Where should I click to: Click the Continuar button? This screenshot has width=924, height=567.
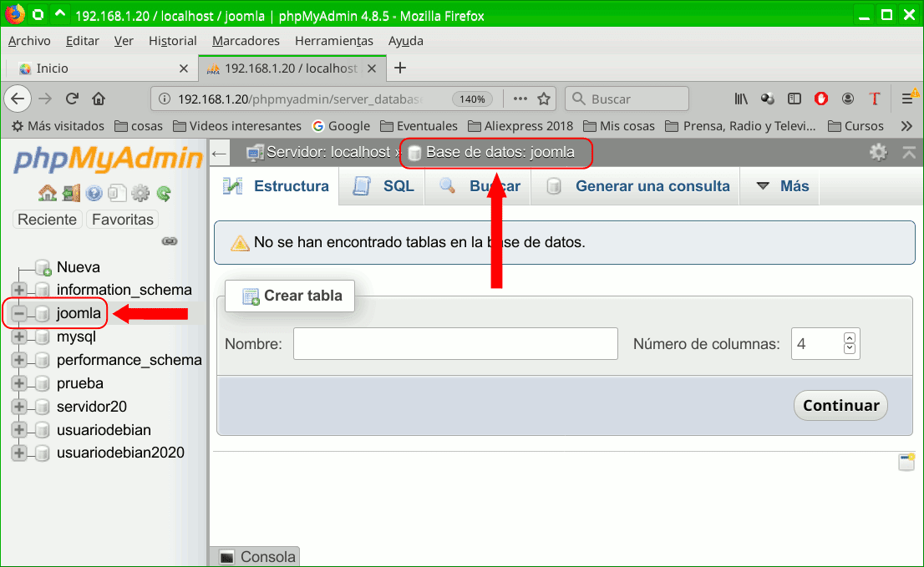pyautogui.click(x=840, y=405)
